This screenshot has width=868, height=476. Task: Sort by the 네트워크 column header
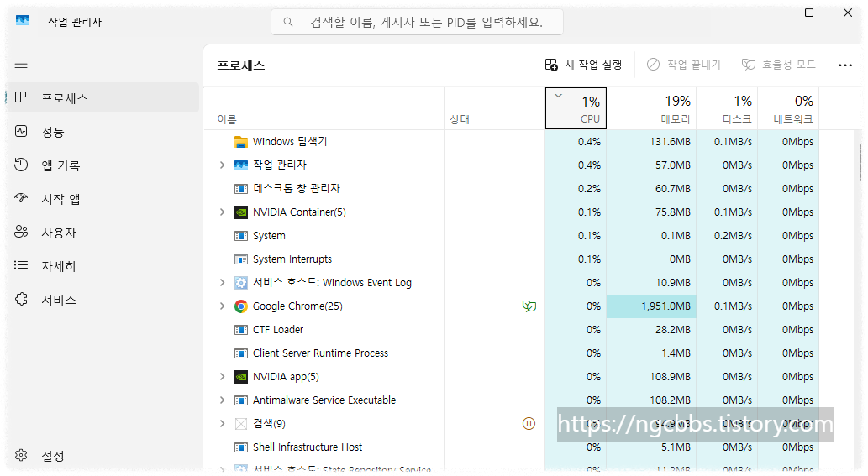[788, 108]
